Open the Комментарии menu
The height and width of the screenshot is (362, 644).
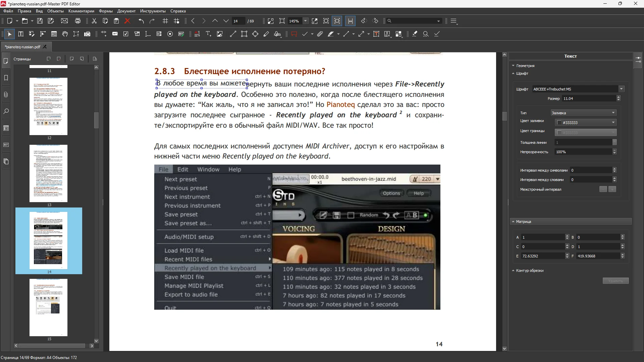pos(81,11)
